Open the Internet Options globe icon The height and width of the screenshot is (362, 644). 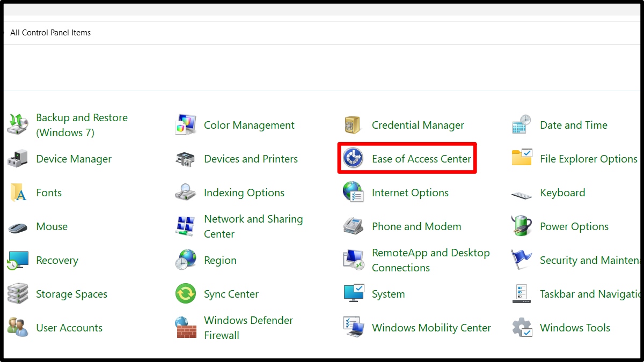tap(354, 193)
